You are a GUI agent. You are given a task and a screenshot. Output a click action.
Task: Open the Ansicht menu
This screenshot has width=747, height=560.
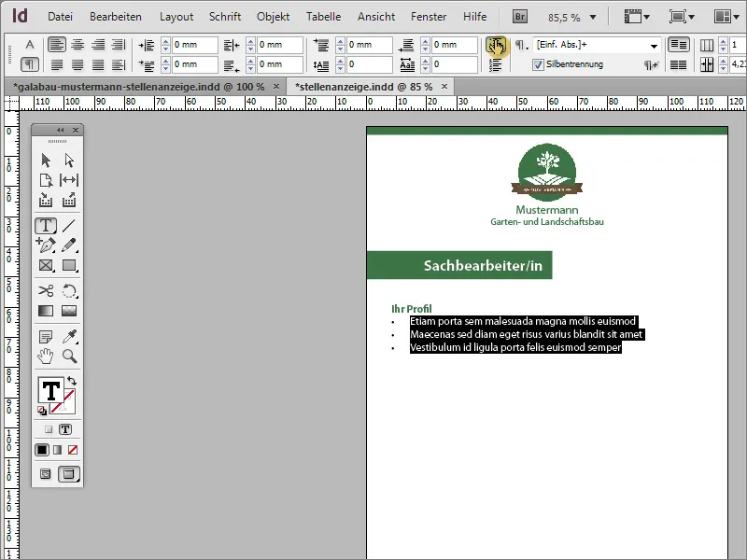376,17
